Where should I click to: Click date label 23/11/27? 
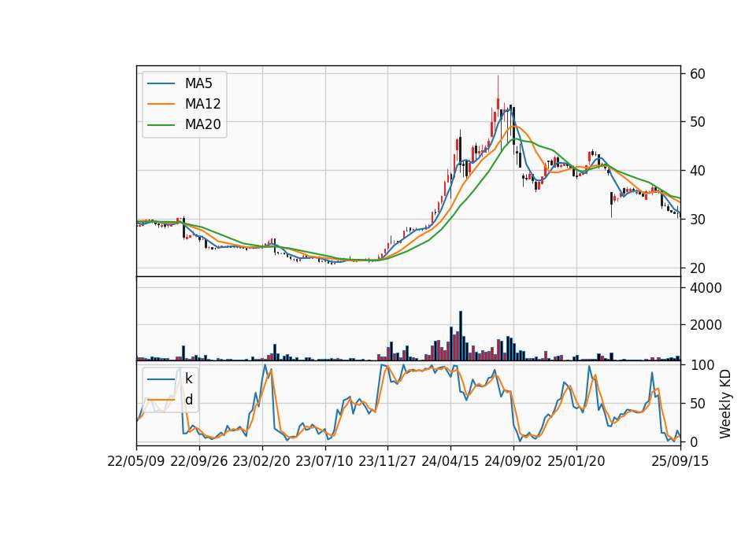pyautogui.click(x=387, y=461)
